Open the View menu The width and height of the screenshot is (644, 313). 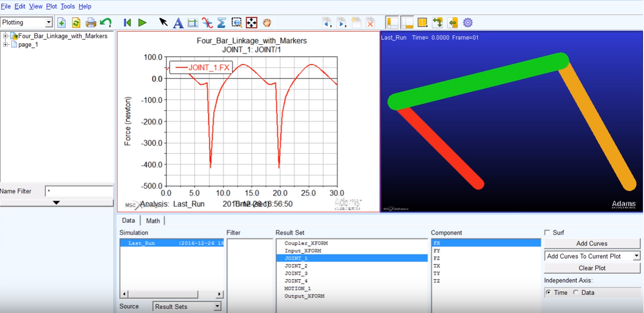[36, 7]
